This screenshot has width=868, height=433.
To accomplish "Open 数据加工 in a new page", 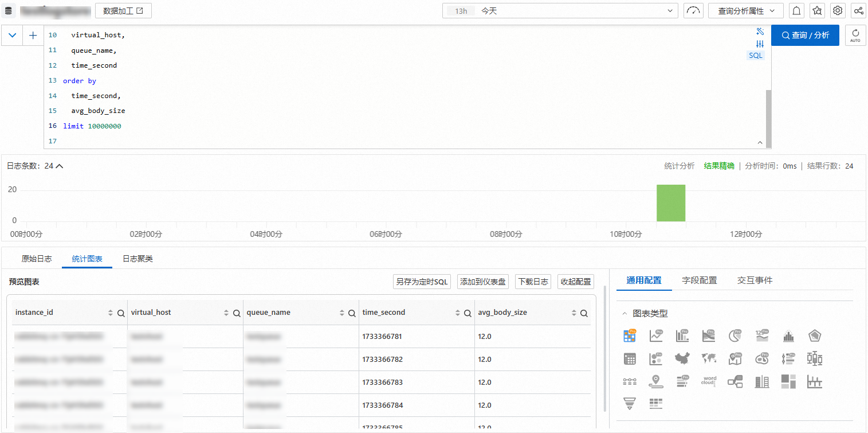I will click(123, 11).
